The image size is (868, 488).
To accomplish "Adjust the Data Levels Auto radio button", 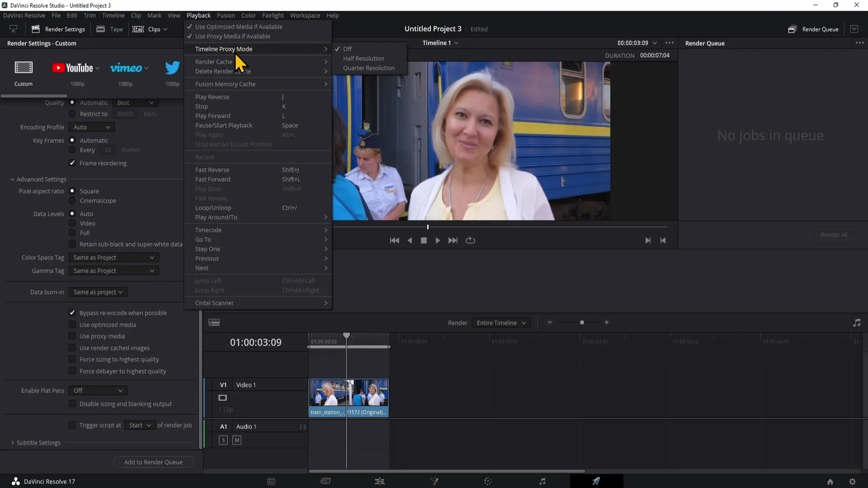I will 71,213.
